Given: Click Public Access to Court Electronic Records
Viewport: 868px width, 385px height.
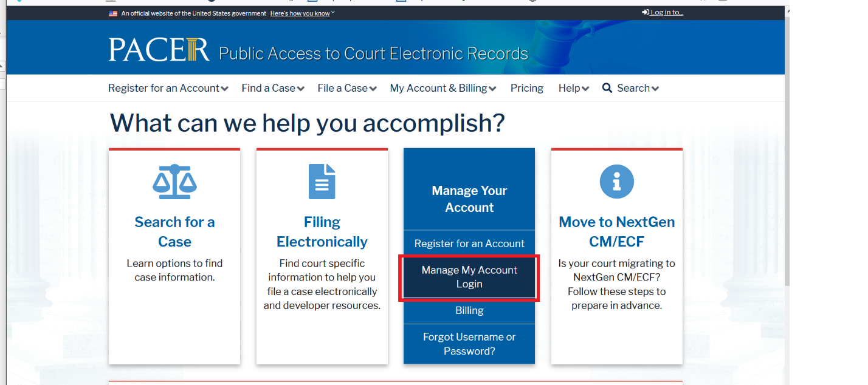Looking at the screenshot, I should coord(373,53).
